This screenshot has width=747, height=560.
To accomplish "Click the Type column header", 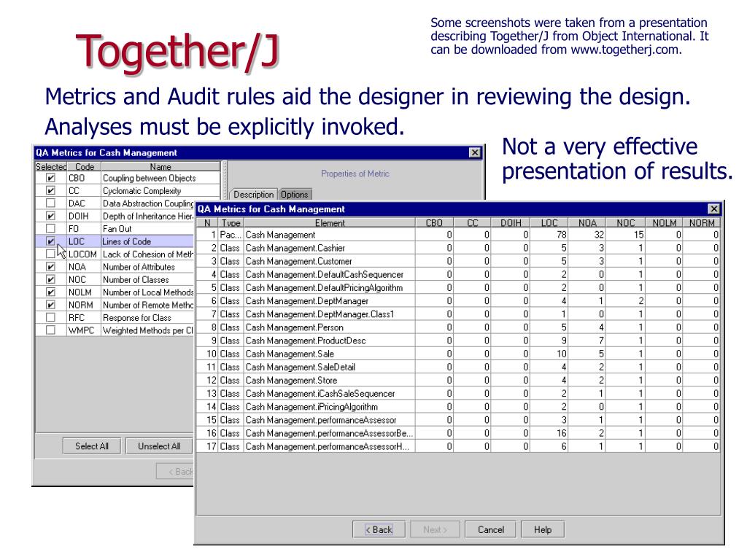I will tap(231, 223).
